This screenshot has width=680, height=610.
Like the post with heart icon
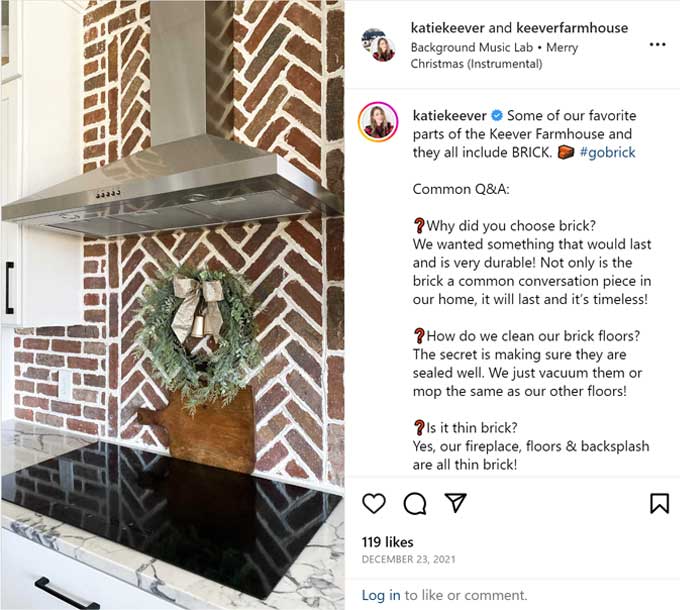(373, 503)
